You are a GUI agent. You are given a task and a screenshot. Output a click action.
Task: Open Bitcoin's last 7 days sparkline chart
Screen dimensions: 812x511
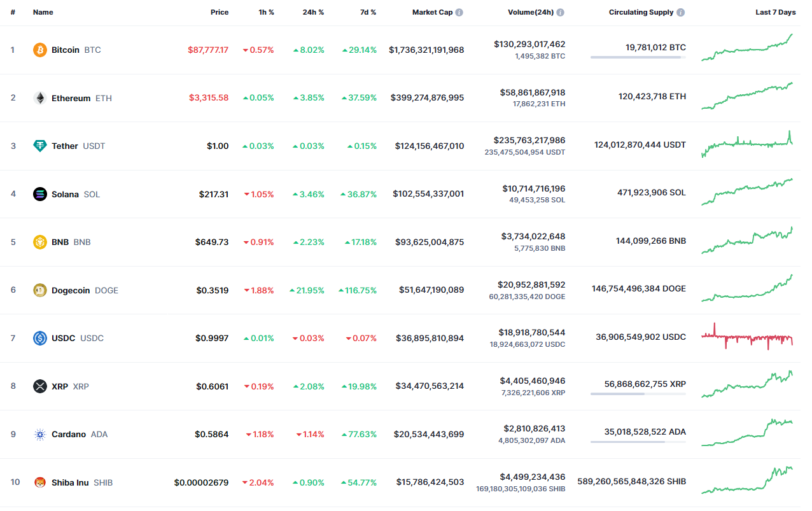(747, 48)
